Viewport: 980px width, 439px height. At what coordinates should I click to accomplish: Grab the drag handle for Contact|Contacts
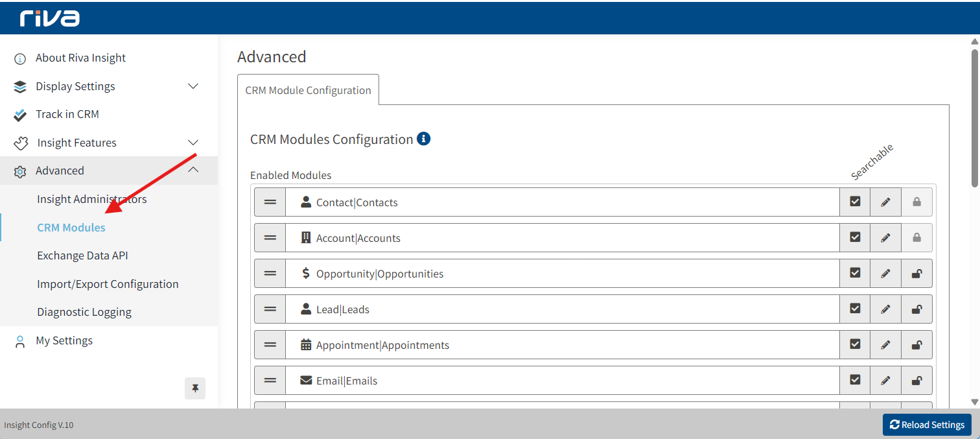click(x=270, y=202)
